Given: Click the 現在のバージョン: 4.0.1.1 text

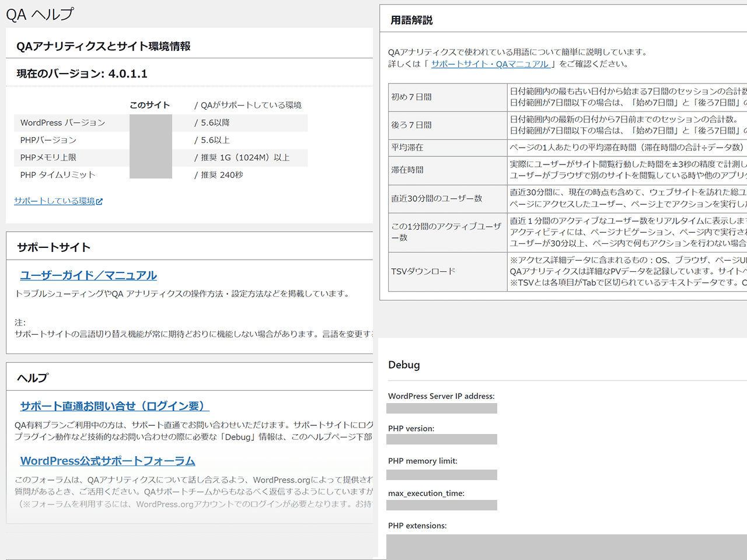Looking at the screenshot, I should click(82, 74).
